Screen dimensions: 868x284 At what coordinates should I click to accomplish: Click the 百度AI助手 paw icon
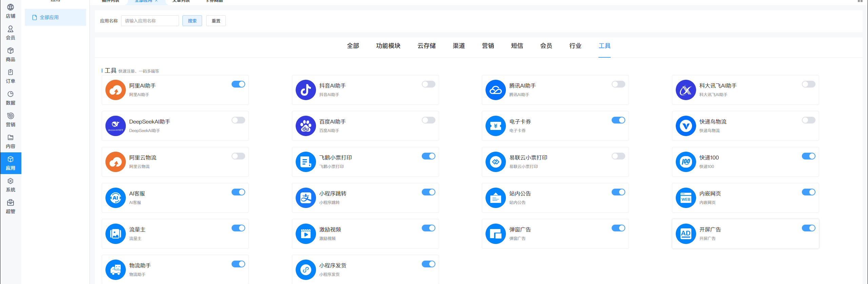[x=306, y=126]
